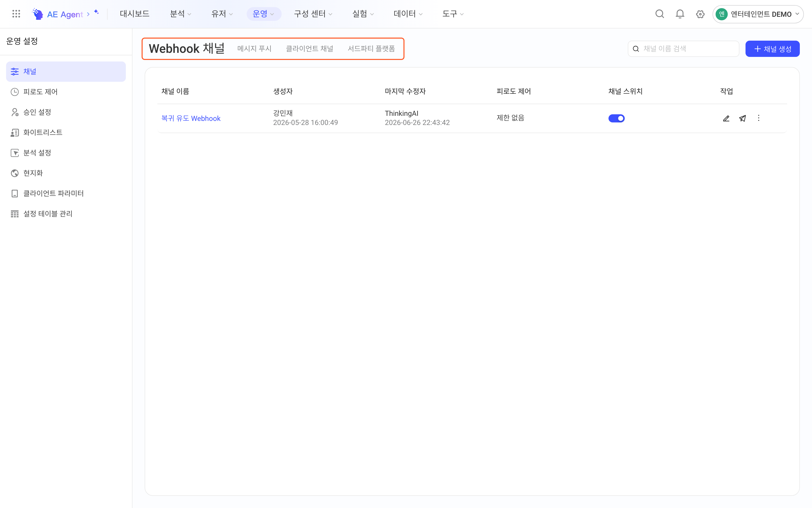The height and width of the screenshot is (508, 812).
Task: Open 분석 설정 in the sidebar
Action: click(66, 153)
